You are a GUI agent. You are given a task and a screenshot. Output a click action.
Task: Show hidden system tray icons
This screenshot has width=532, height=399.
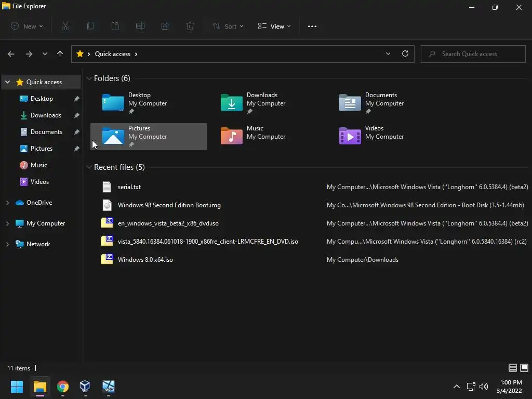click(457, 387)
